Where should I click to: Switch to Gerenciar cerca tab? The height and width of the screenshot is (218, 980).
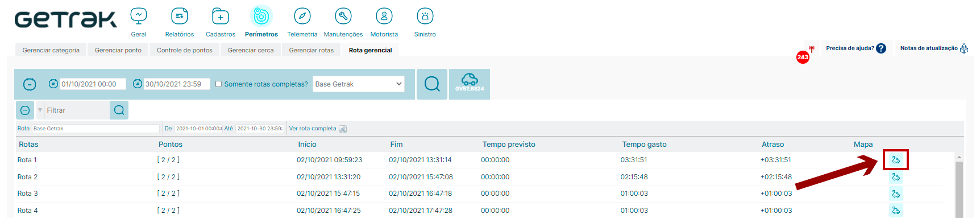(251, 50)
